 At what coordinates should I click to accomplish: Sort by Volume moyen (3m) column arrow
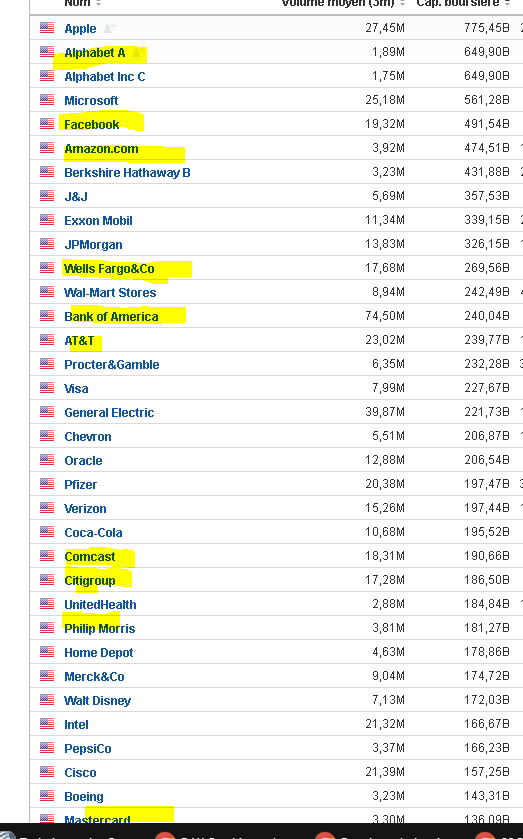[x=403, y=3]
